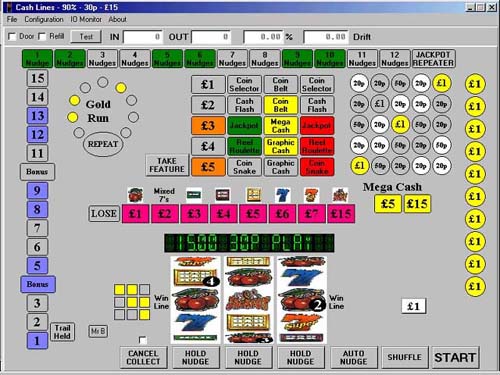Click the yellow Mega Cash £15 tile

[x=417, y=204]
